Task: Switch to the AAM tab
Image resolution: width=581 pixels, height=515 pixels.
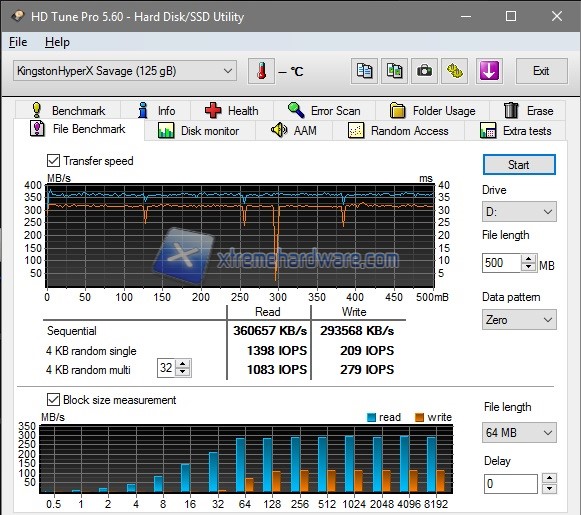Action: tap(294, 131)
